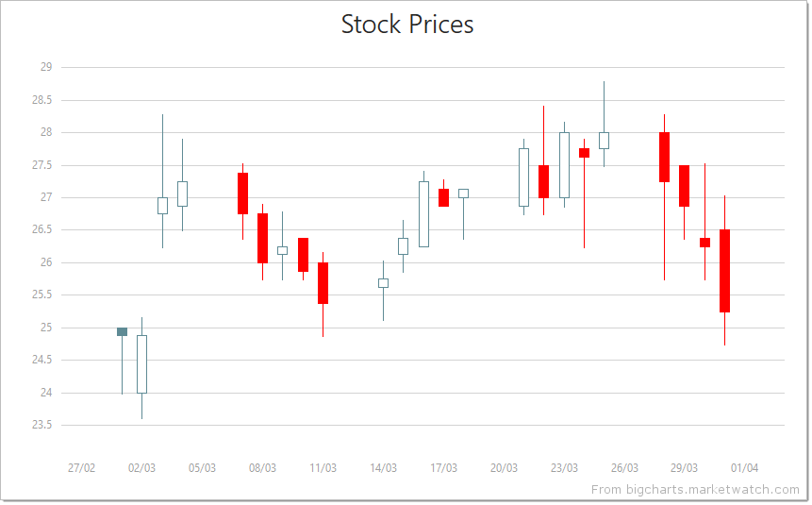Select the 26 label on the value axis
Screen dimensions: 812x505
(45, 262)
